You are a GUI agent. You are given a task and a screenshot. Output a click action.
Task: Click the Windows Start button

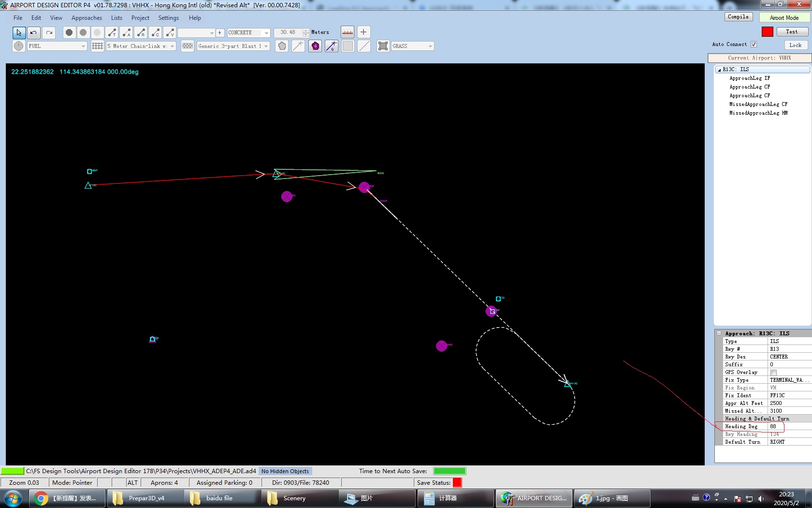[13, 498]
